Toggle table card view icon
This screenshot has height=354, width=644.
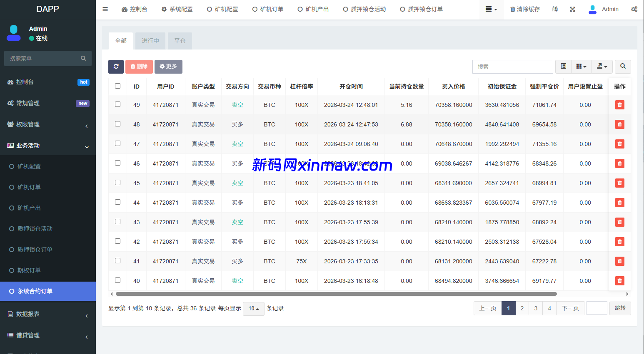[563, 67]
